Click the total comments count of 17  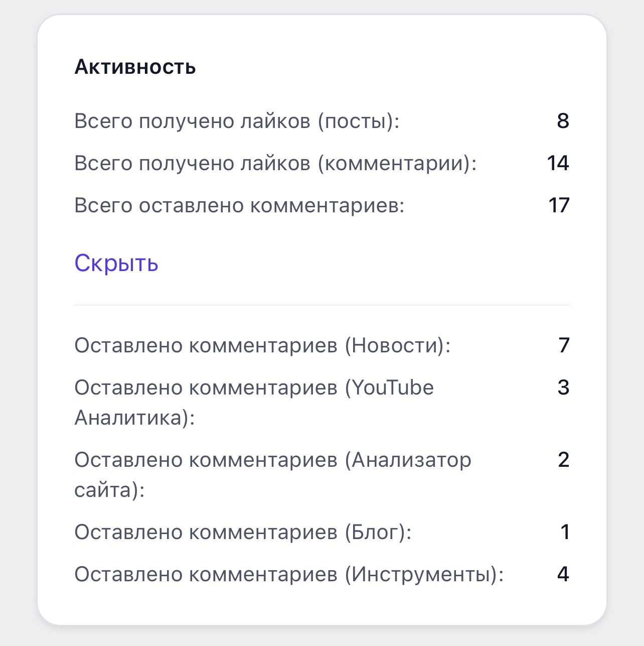(559, 205)
